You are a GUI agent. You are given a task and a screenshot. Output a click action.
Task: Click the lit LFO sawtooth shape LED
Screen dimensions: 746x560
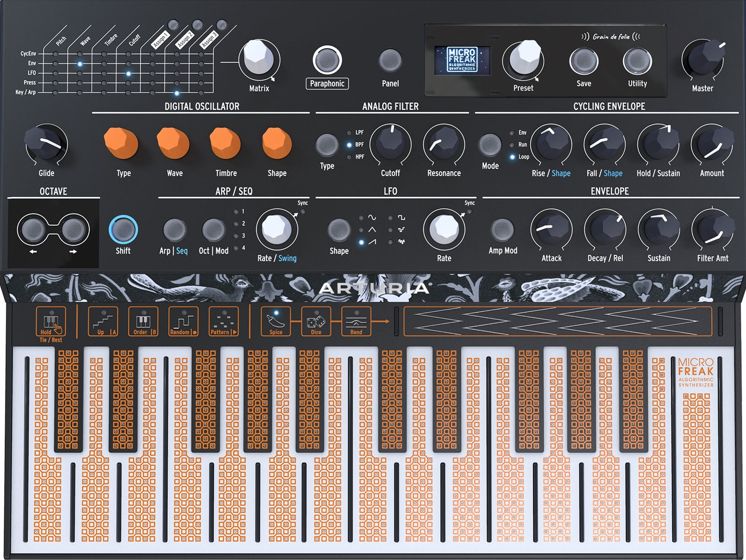[x=361, y=242]
